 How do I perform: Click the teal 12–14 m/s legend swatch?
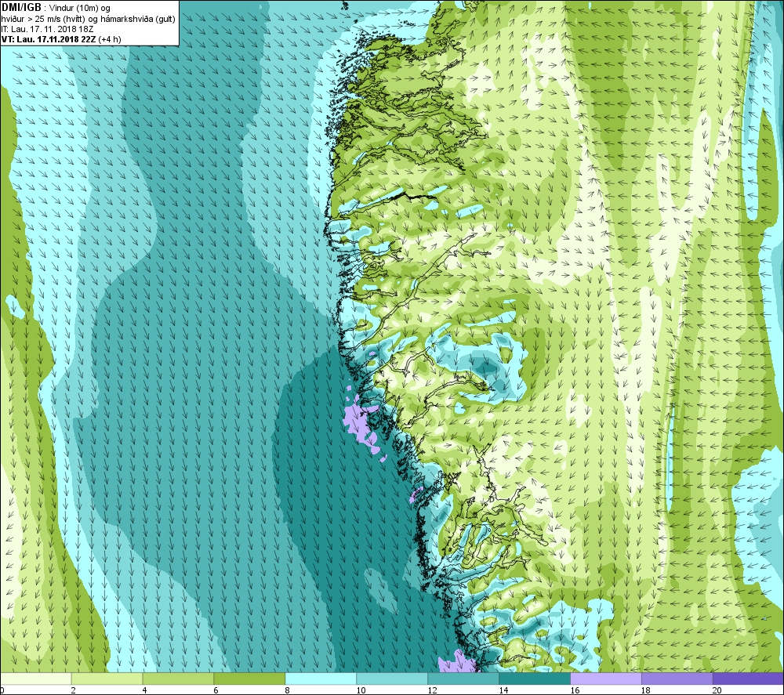(x=463, y=679)
